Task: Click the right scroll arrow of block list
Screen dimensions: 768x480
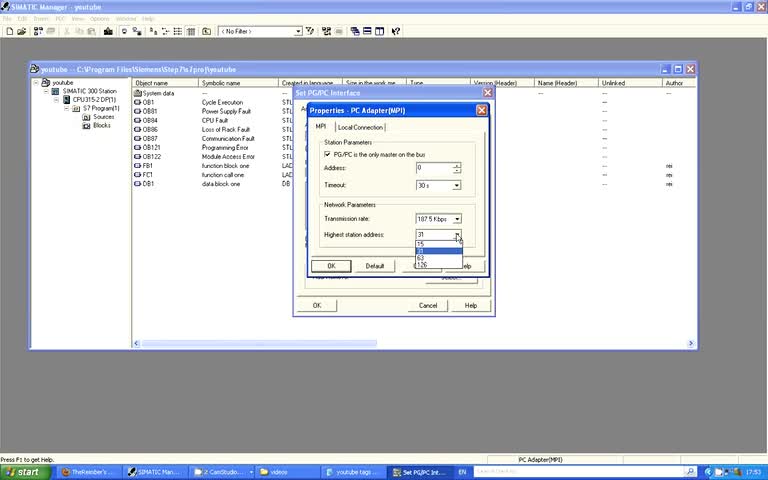Action: [691, 343]
